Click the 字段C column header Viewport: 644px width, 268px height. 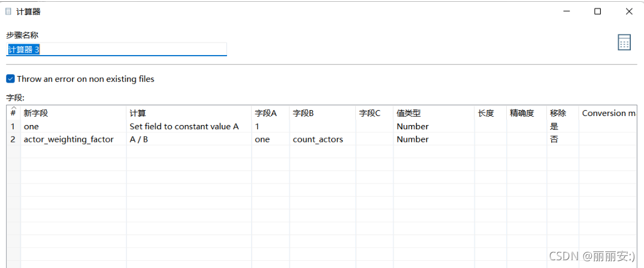(x=374, y=113)
